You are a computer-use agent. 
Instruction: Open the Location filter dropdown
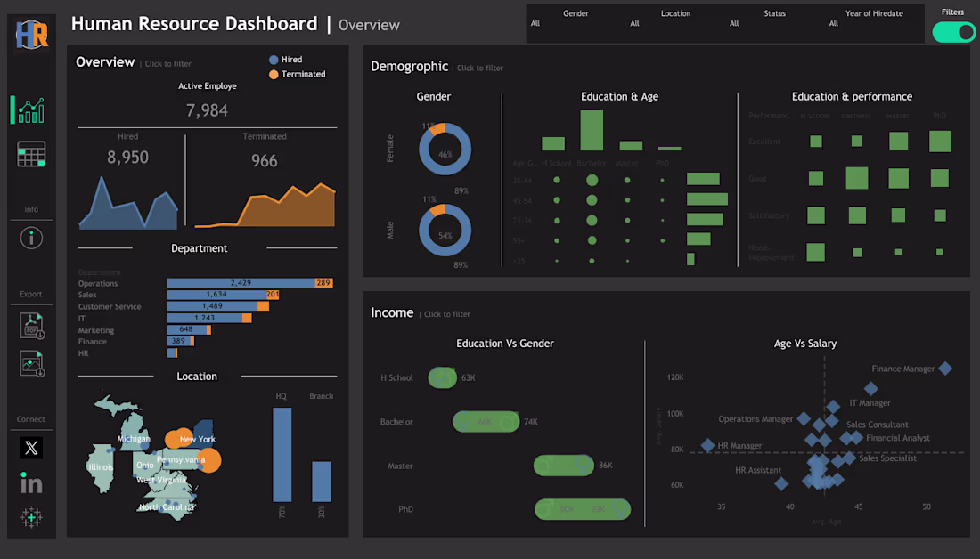click(x=675, y=23)
